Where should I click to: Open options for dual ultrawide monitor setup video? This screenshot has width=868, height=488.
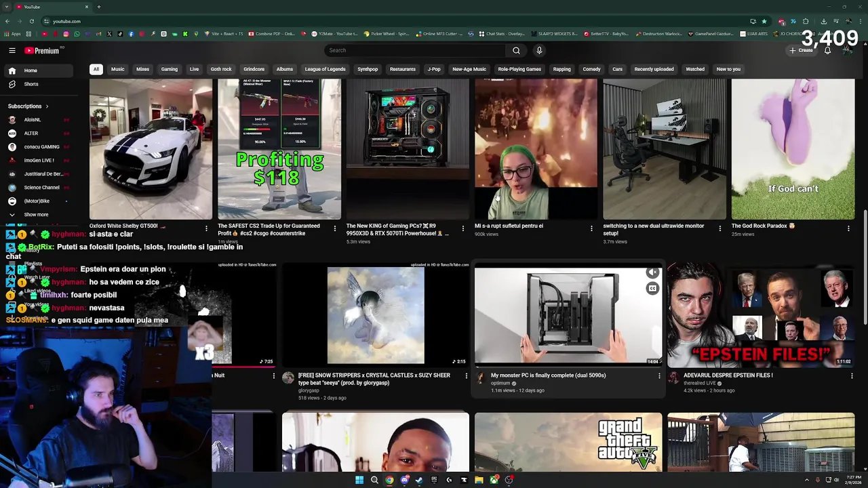tap(720, 228)
